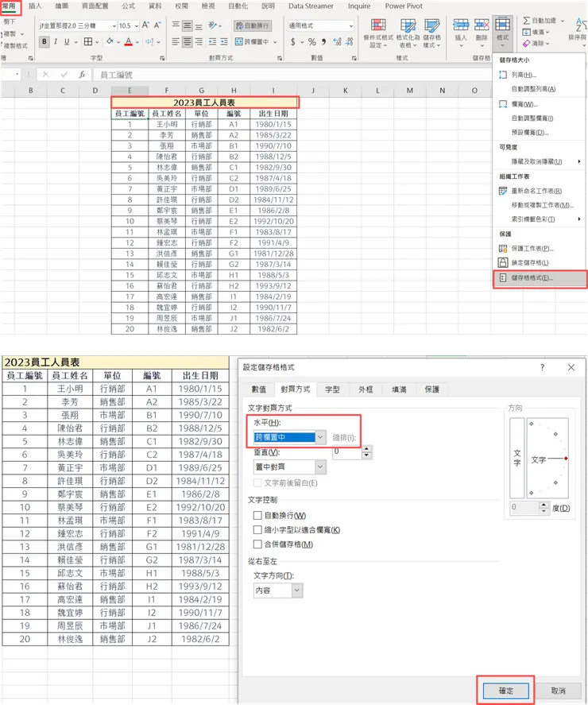Click the Center horizontal alignment icon
This screenshot has width=588, height=705.
click(x=188, y=42)
